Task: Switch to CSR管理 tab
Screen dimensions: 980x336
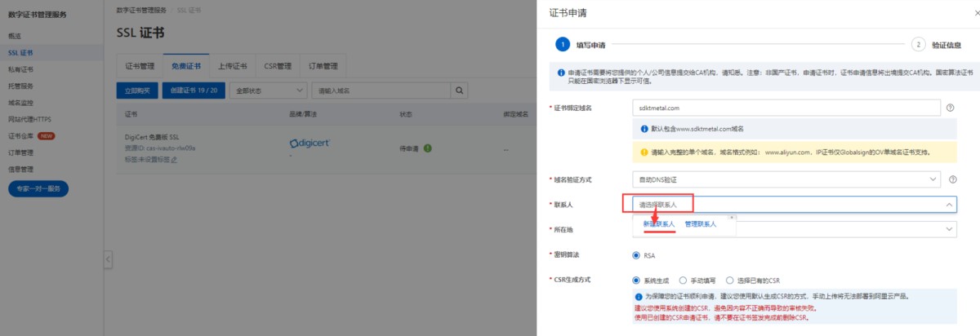Action: tap(278, 66)
